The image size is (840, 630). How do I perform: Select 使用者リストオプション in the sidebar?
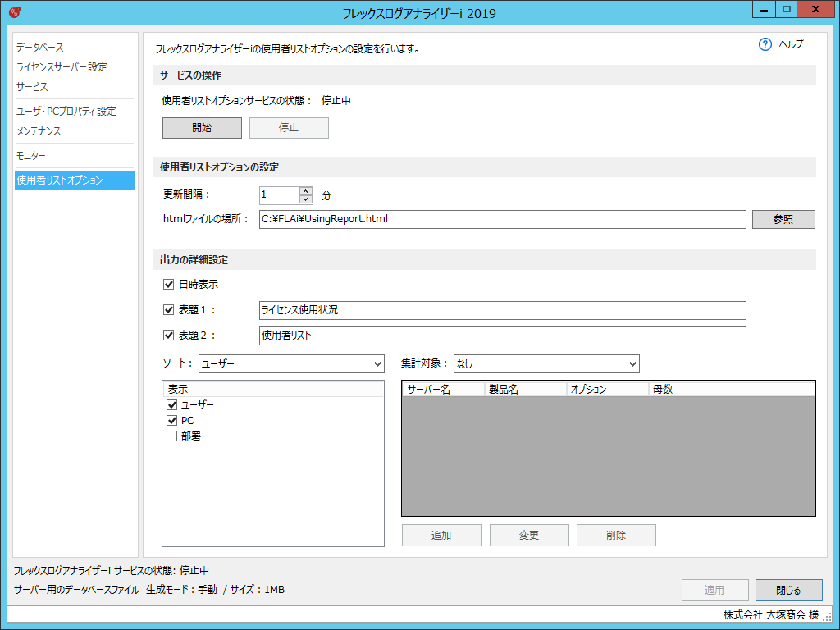pos(75,180)
